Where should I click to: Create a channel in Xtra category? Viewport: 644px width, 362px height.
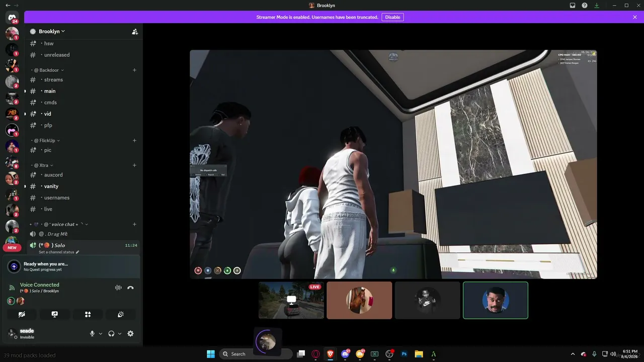click(134, 165)
